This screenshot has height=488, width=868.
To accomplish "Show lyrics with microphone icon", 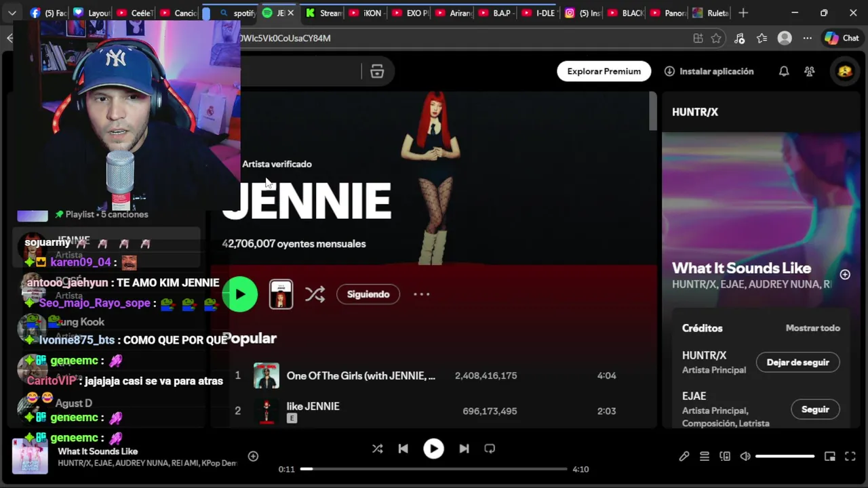I will pos(684,457).
